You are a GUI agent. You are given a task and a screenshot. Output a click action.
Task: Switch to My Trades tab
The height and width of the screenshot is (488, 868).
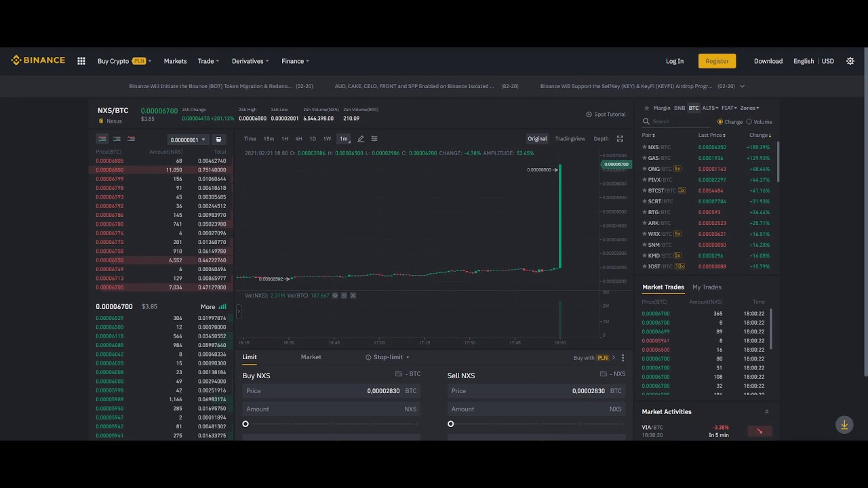[x=707, y=287]
